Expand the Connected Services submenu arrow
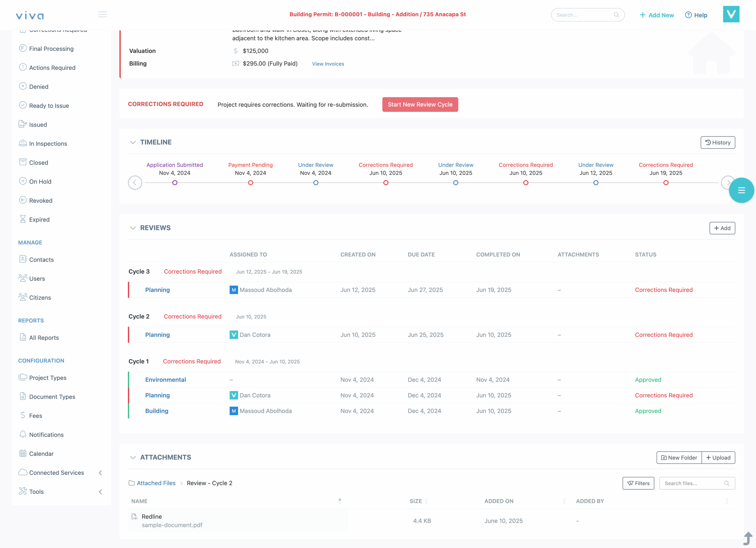This screenshot has height=548, width=756. (100, 473)
